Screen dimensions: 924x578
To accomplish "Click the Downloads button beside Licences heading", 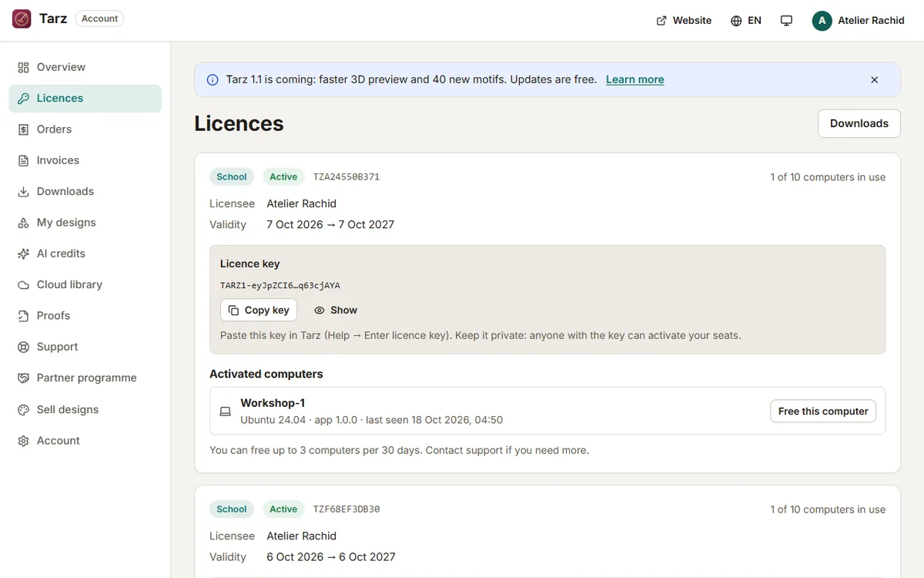I will coord(859,123).
